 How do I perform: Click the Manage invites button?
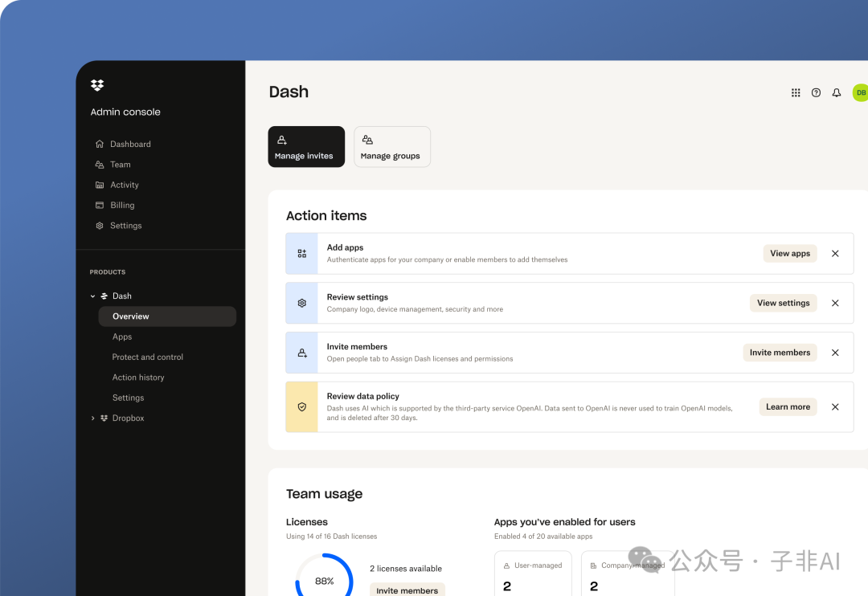pyautogui.click(x=306, y=147)
